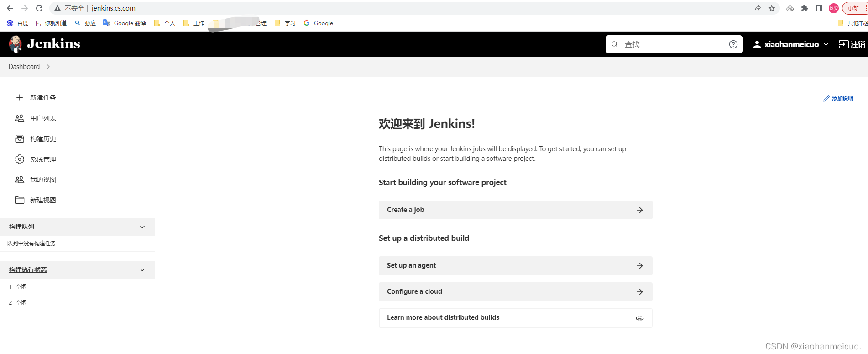
Task: Click the share page icon in address bar
Action: pyautogui.click(x=757, y=8)
